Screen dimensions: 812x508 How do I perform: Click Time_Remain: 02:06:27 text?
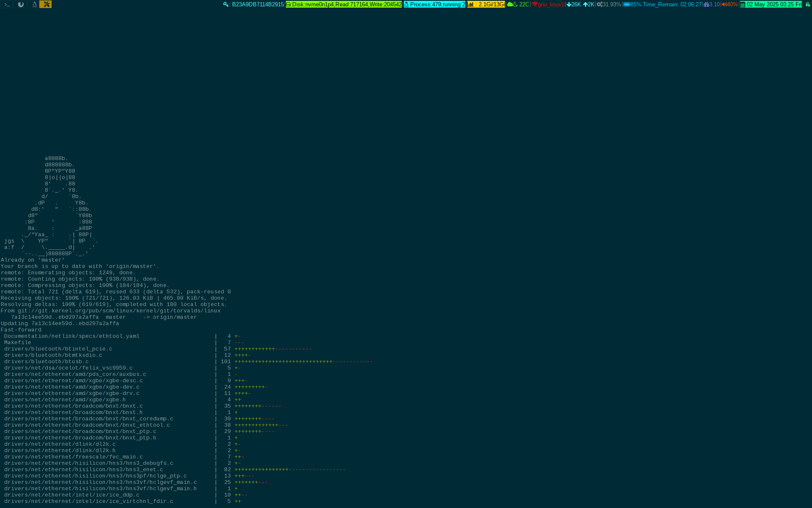672,4
